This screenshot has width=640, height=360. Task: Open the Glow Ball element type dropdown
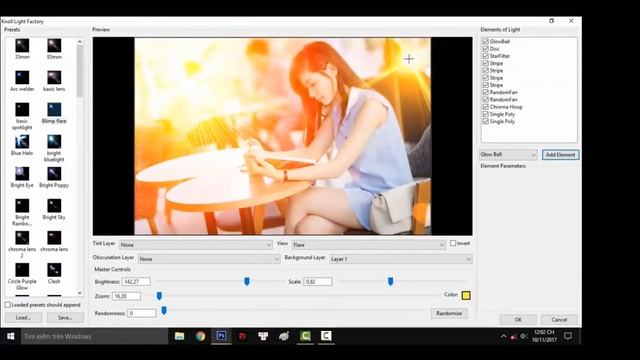point(508,155)
